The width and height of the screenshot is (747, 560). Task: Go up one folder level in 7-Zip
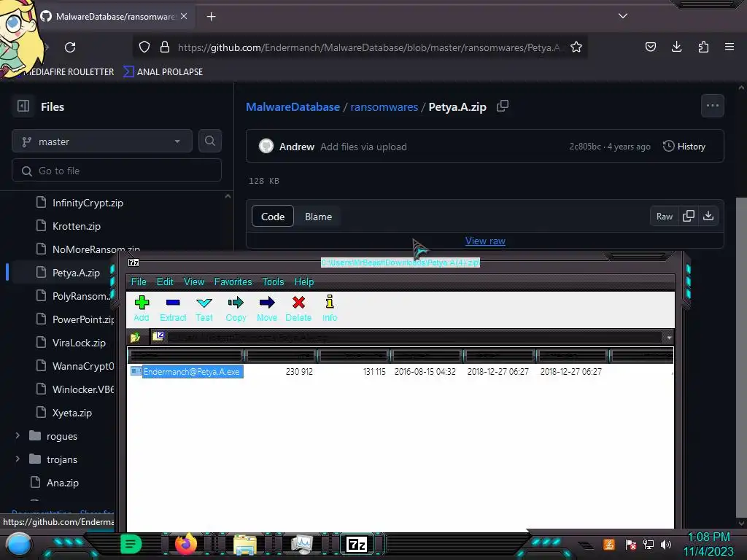click(x=135, y=338)
